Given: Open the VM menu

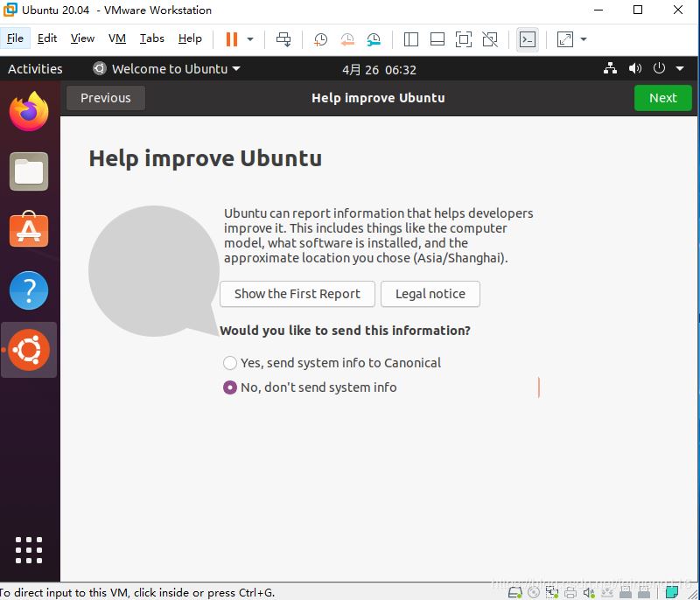Looking at the screenshot, I should tap(117, 38).
